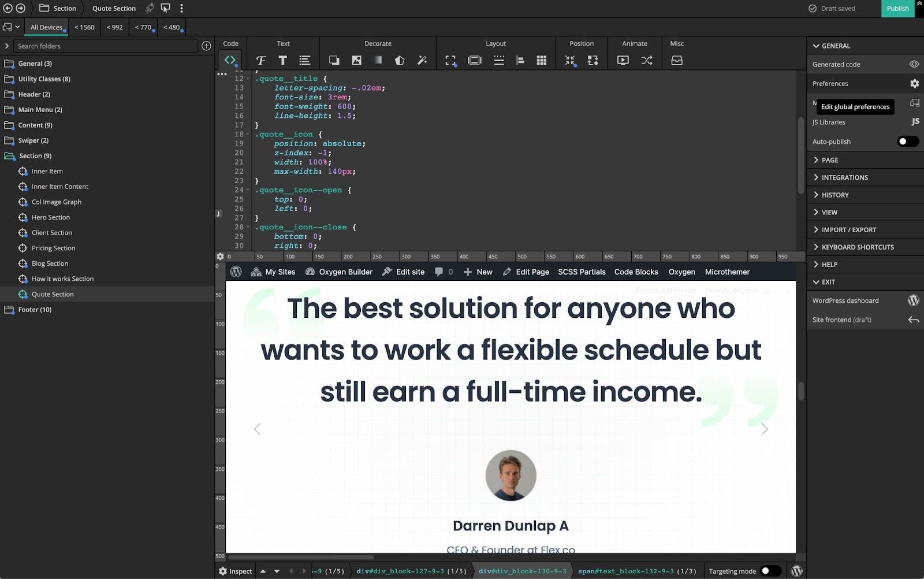Viewport: 924px width, 579px height.
Task: Toggle Targeting mode switch
Action: 770,571
